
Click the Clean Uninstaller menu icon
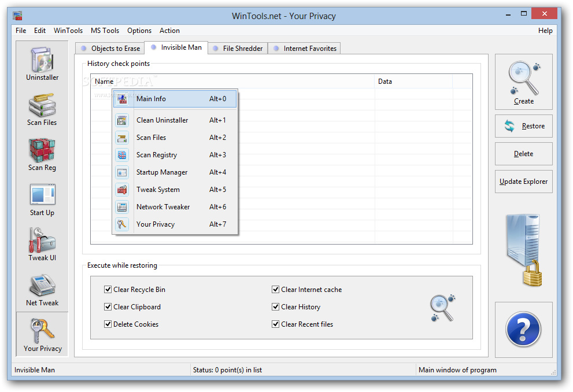[122, 120]
